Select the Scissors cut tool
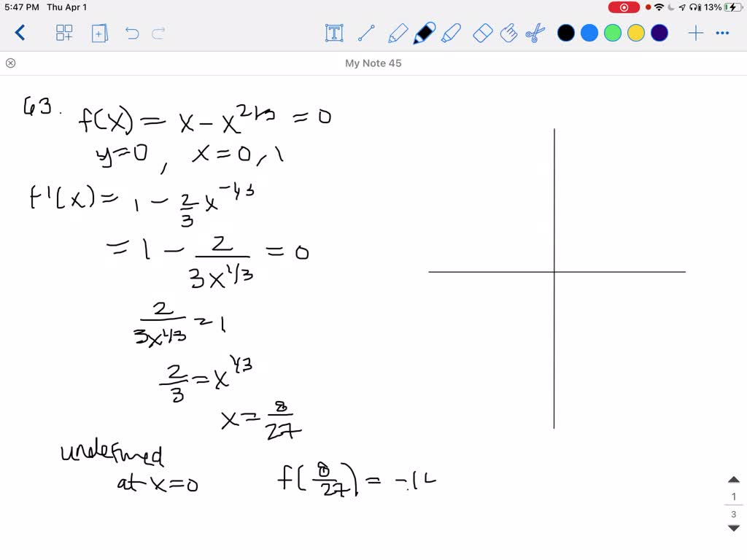Viewport: 747px width, 560px height. tap(535, 33)
